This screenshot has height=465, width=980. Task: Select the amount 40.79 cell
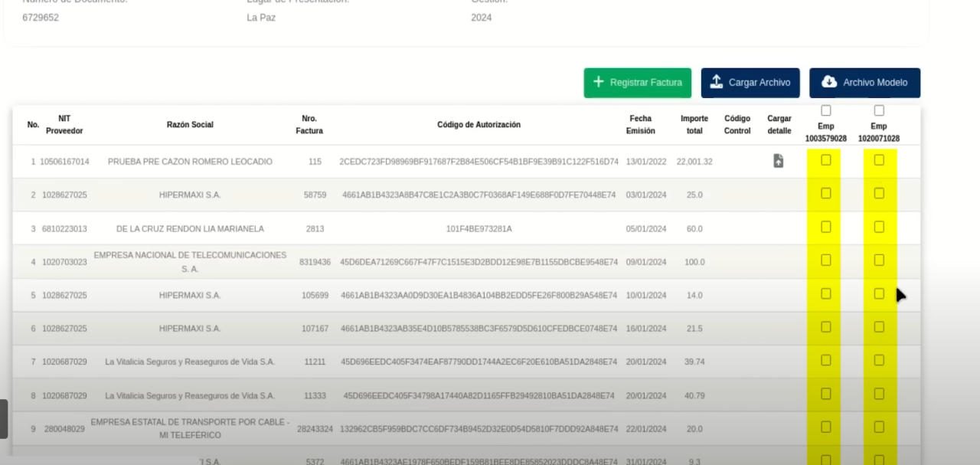pos(694,396)
